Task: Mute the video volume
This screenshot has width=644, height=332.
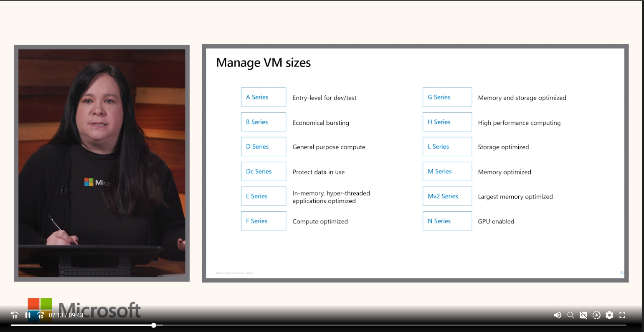Action: pos(558,315)
